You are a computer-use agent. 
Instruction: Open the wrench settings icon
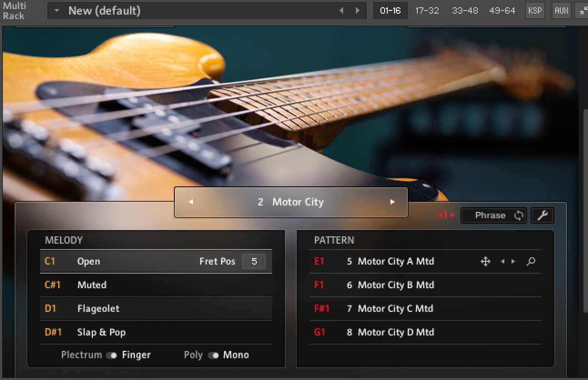(x=542, y=215)
